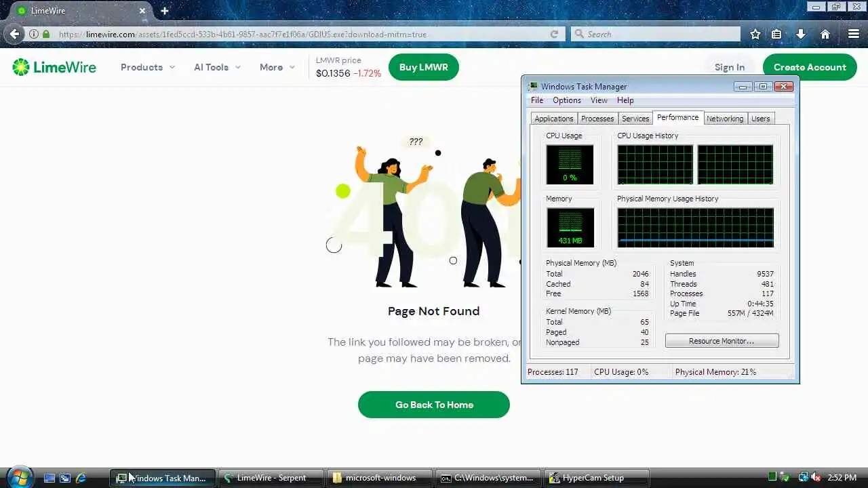Screen dimensions: 868x488
Task: Switch to the Processes tab
Action: pos(597,119)
